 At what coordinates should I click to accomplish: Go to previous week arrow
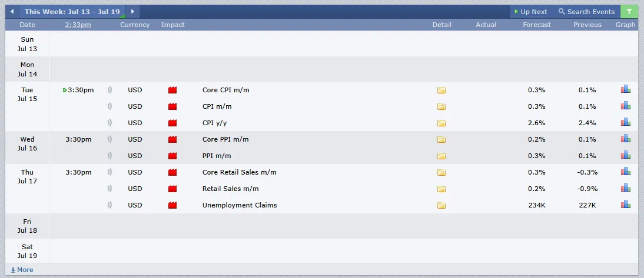coord(12,12)
